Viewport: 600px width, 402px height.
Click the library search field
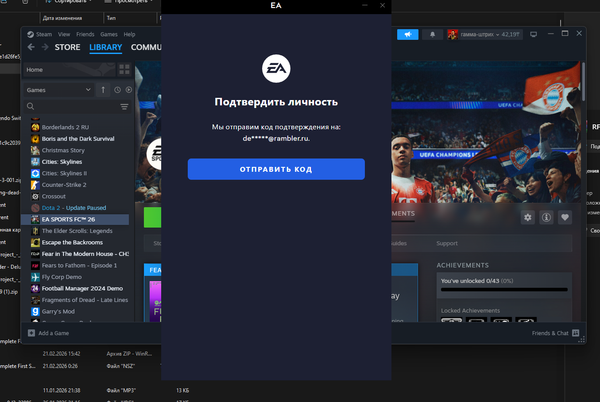tap(70, 106)
